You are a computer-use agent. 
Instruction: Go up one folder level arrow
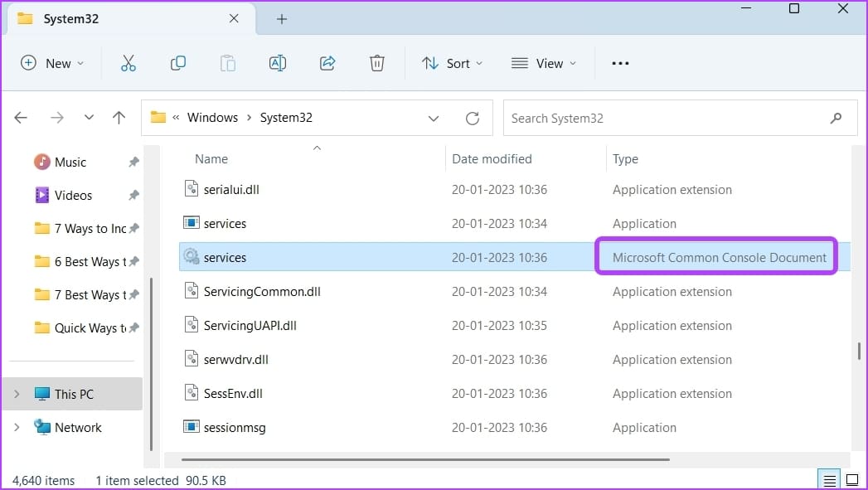point(119,118)
